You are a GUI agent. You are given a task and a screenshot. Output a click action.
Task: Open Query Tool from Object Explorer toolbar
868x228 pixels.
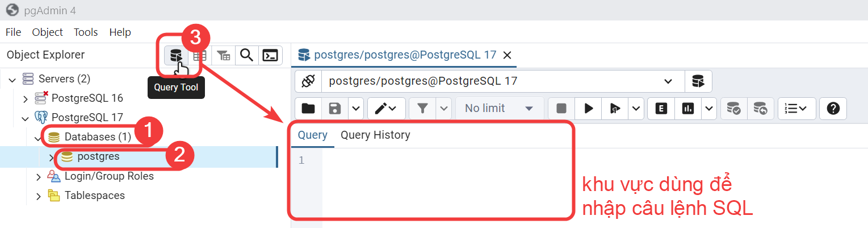(176, 56)
